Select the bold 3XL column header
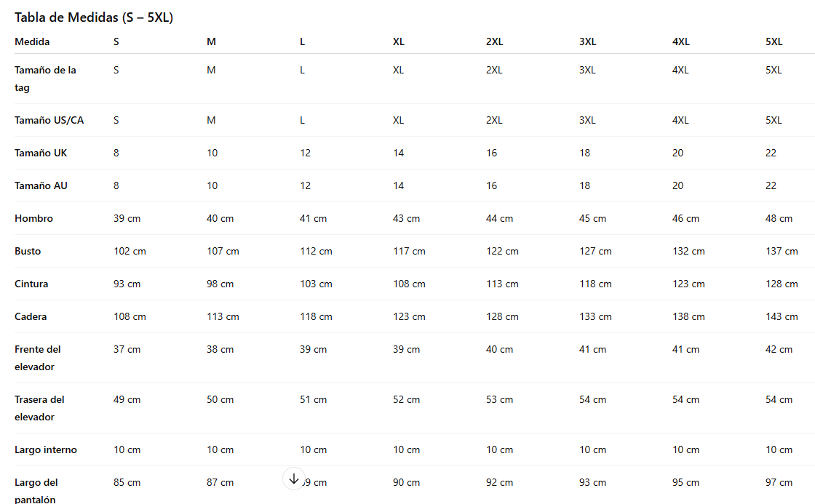815x504 pixels. [587, 41]
